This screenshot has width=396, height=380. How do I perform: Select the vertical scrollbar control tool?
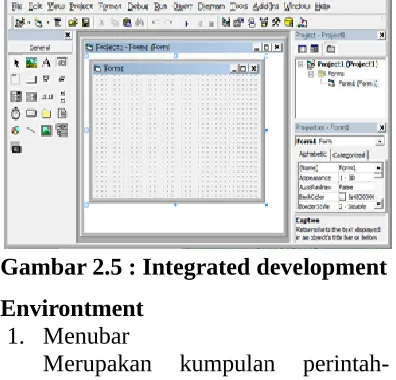coord(62,96)
